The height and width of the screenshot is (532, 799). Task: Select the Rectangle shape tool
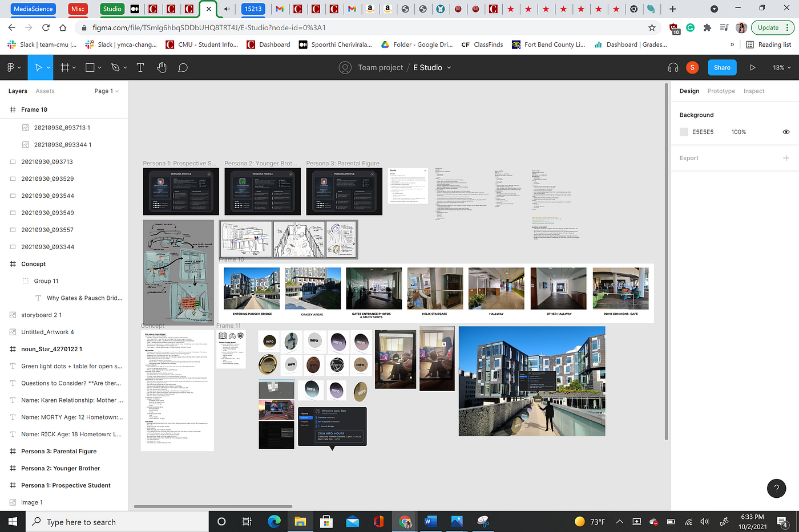click(90, 67)
